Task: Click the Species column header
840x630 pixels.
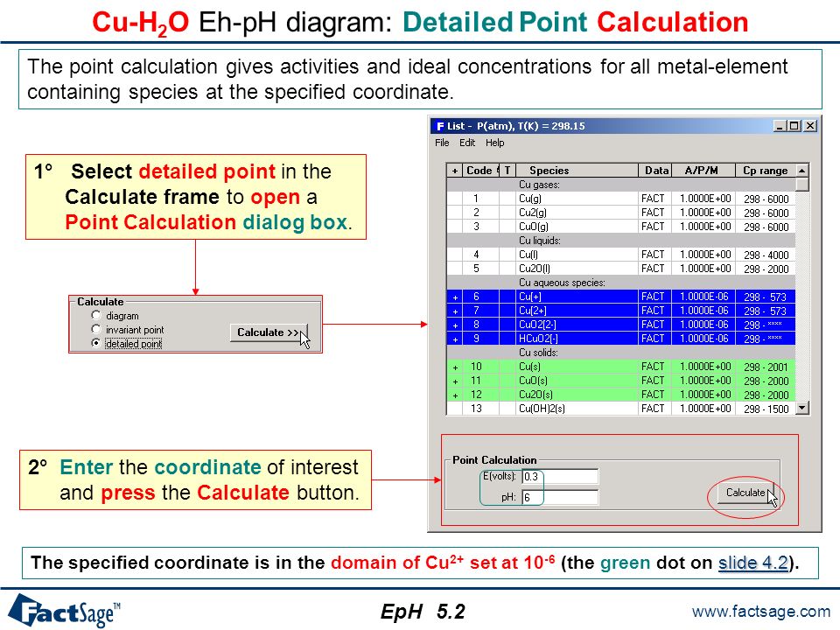Action: (x=577, y=171)
